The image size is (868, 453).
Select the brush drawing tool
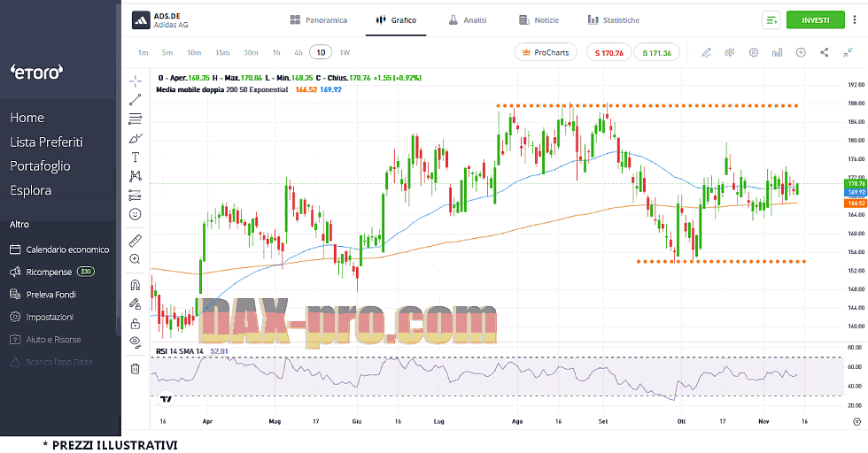pyautogui.click(x=135, y=138)
